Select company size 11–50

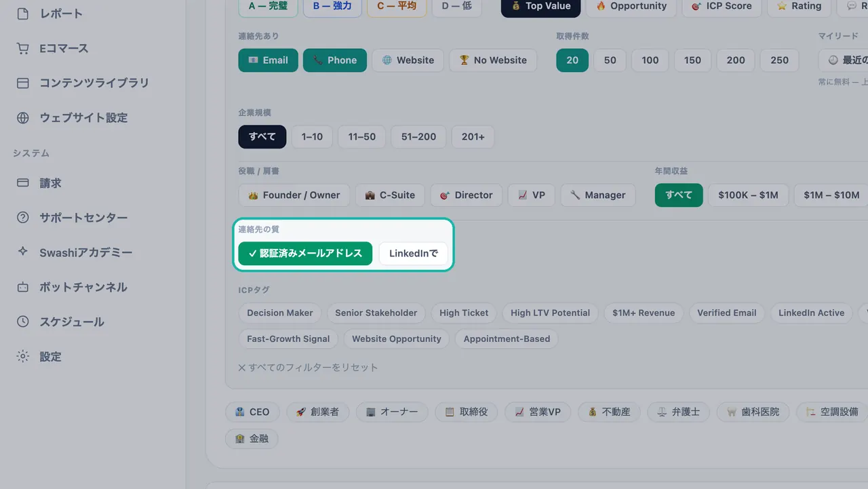click(362, 137)
